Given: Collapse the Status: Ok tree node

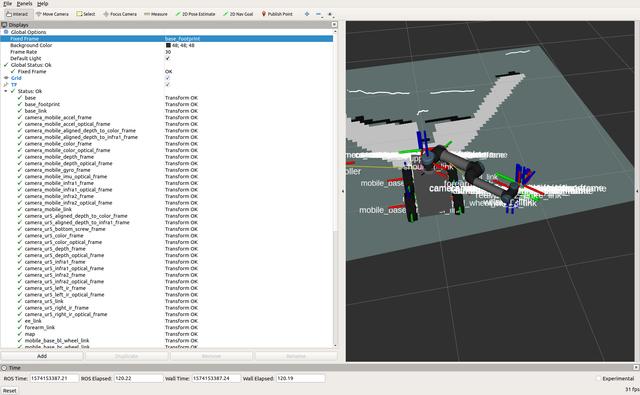Looking at the screenshot, I should [x=6, y=91].
